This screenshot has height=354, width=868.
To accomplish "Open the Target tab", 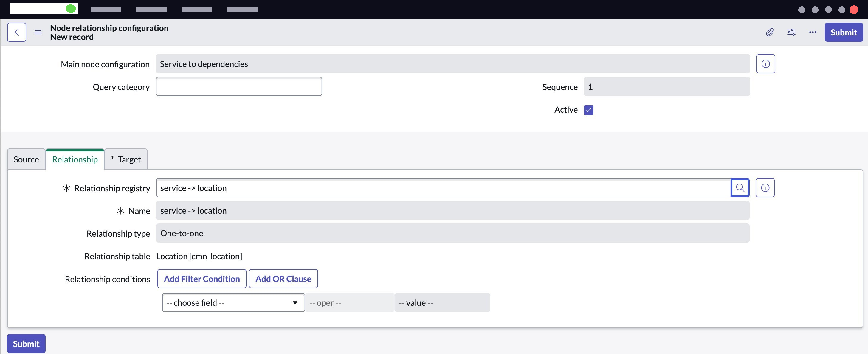I will coord(126,159).
